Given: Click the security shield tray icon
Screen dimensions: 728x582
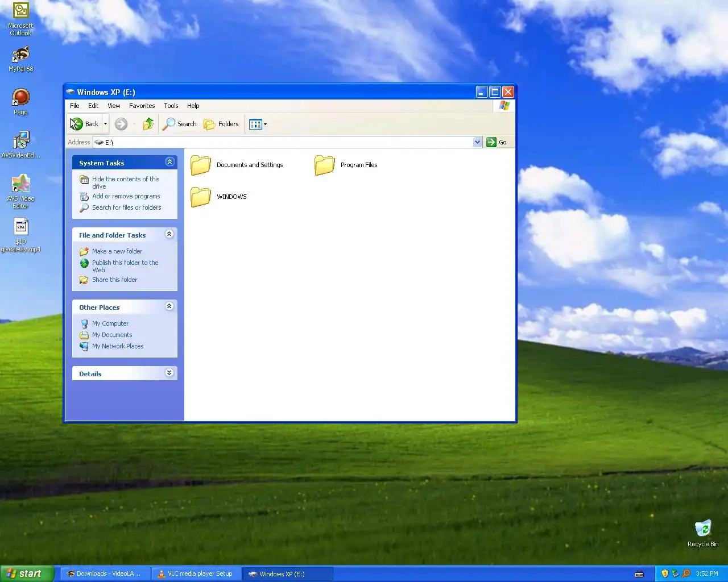Looking at the screenshot, I should tap(665, 573).
